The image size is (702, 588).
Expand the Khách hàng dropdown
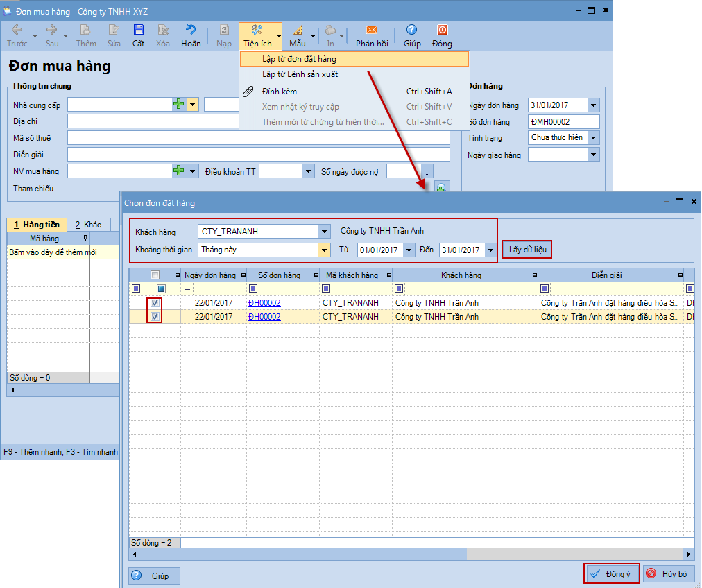point(324,232)
